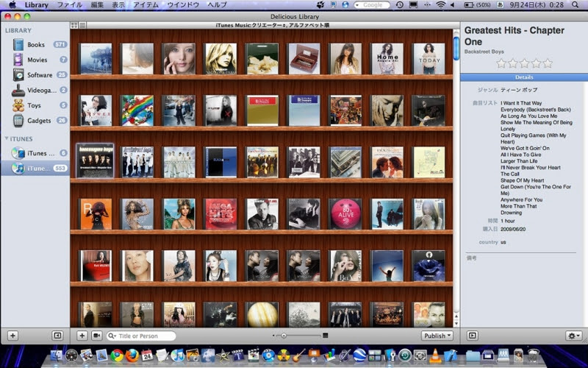Add a new shelf with sidebar plus button
Image resolution: width=588 pixels, height=368 pixels.
click(x=12, y=336)
